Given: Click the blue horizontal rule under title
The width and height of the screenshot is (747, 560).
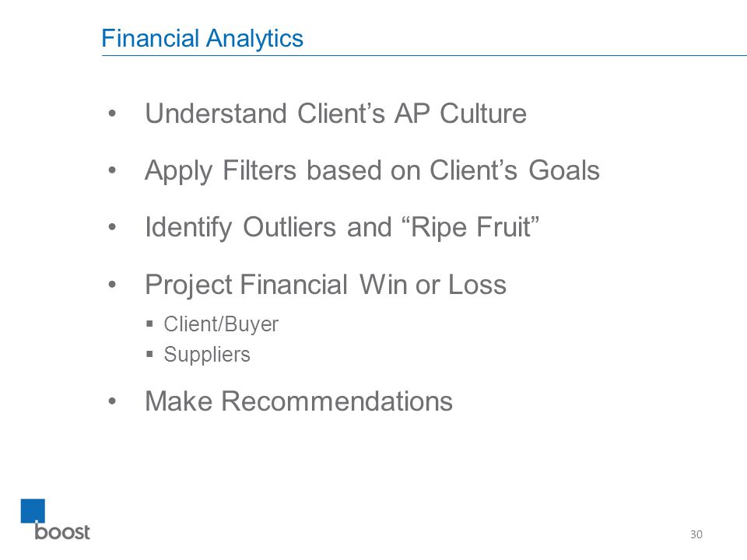Looking at the screenshot, I should click(424, 56).
